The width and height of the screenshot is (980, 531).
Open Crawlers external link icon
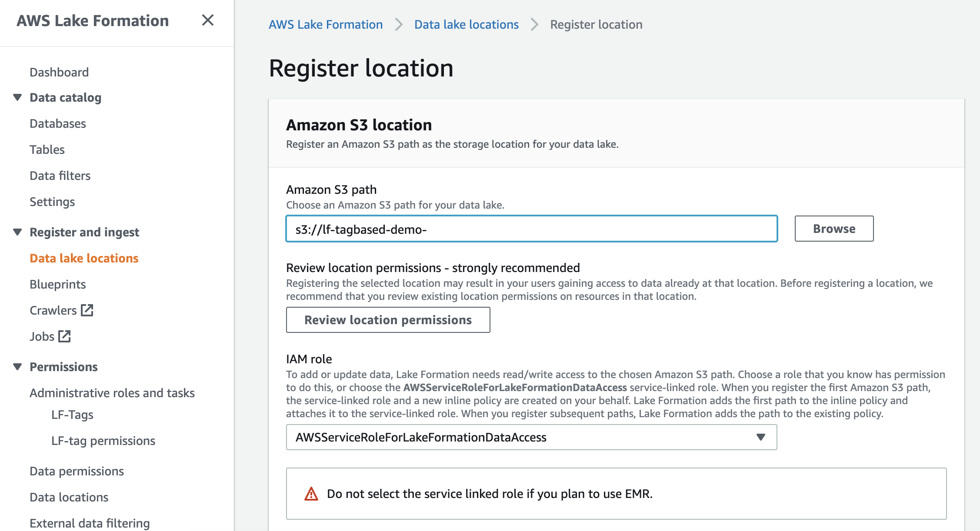point(87,310)
